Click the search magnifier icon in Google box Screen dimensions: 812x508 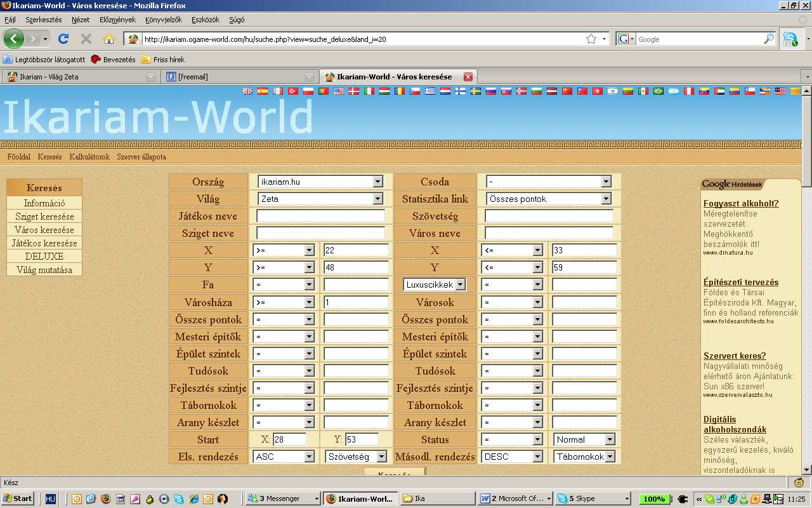click(768, 39)
